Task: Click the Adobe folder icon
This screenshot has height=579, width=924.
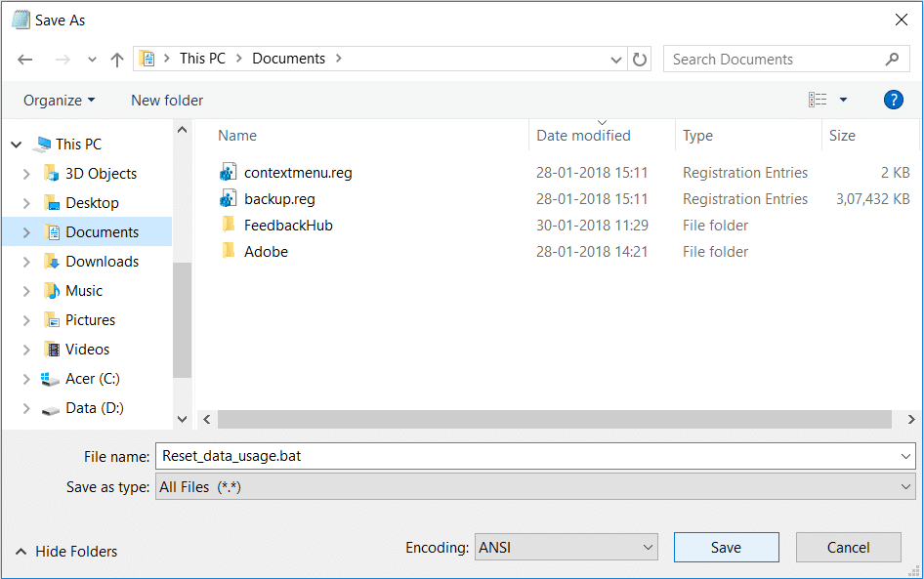Action: pos(229,250)
